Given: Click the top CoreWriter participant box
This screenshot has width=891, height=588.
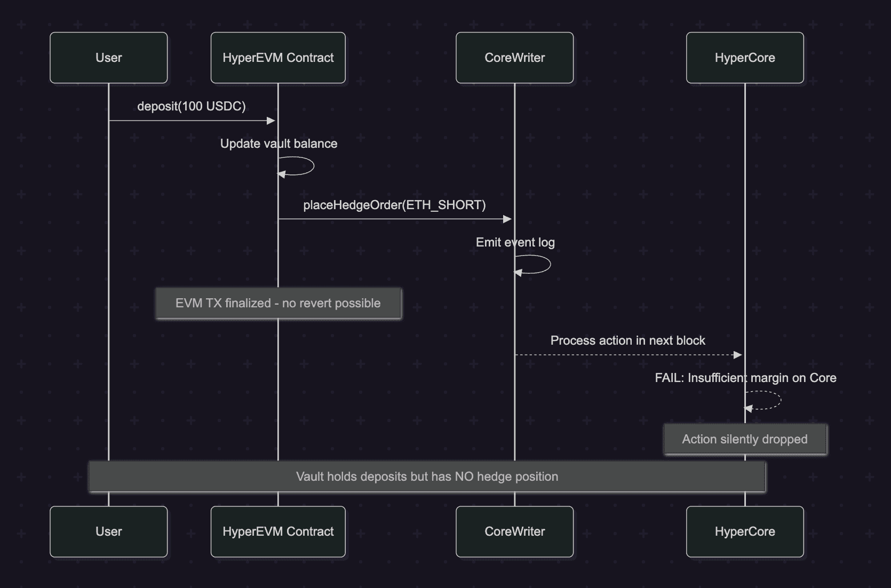Looking at the screenshot, I should point(514,58).
